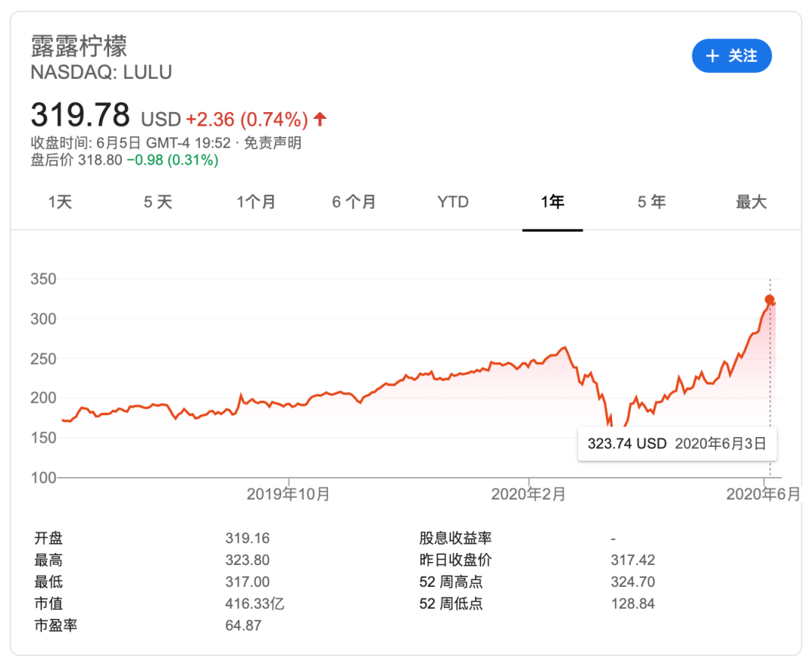Click the 2019年10月 axis label
Viewport: 812px width, 662px height.
tap(288, 494)
